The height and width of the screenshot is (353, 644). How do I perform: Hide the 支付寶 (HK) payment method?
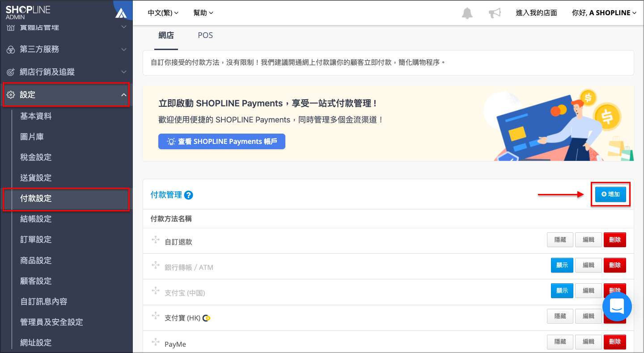click(560, 316)
